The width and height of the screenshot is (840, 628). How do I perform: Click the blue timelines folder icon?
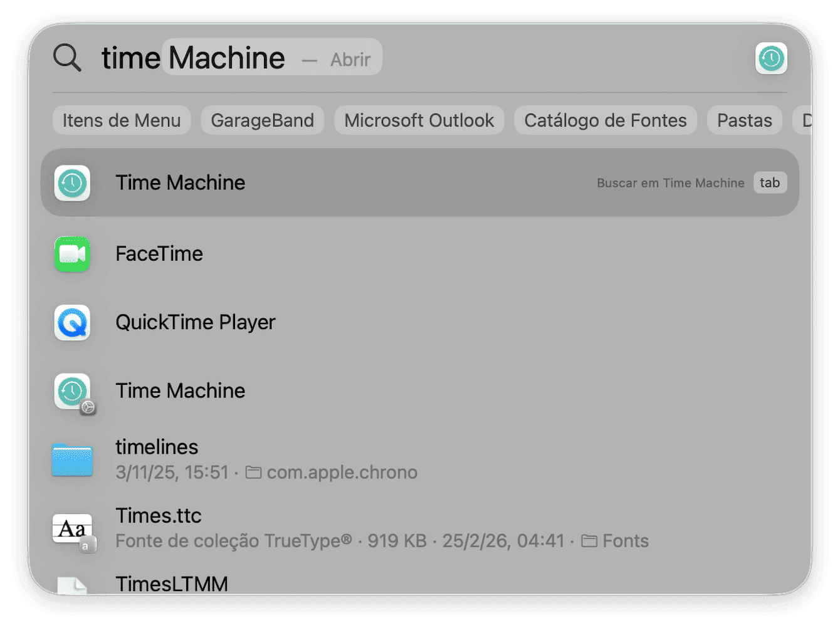(72, 460)
